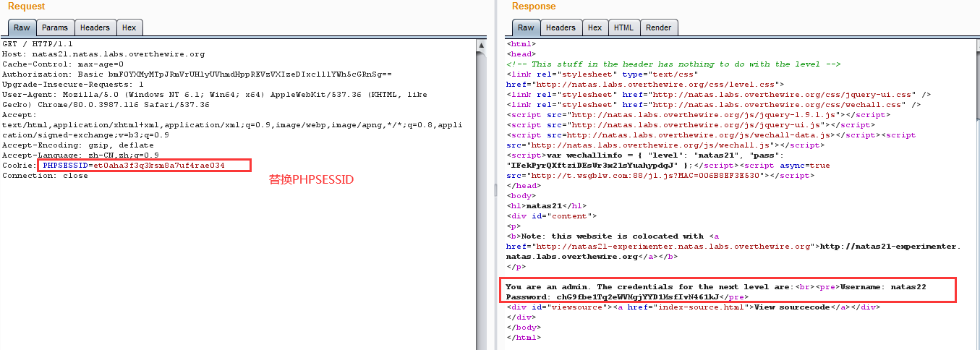Click the Connection: close header line
980x350 pixels.
(45, 176)
